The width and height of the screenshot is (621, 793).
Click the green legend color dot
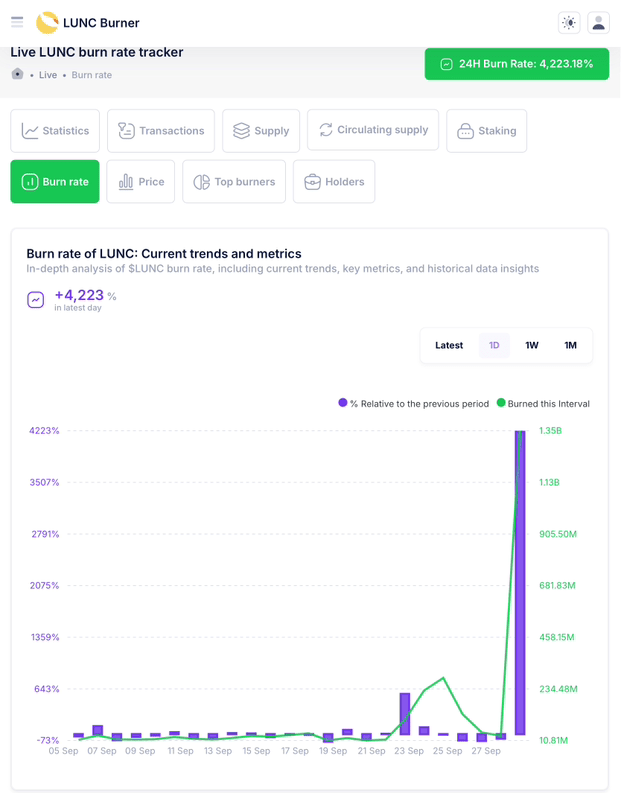click(x=501, y=403)
